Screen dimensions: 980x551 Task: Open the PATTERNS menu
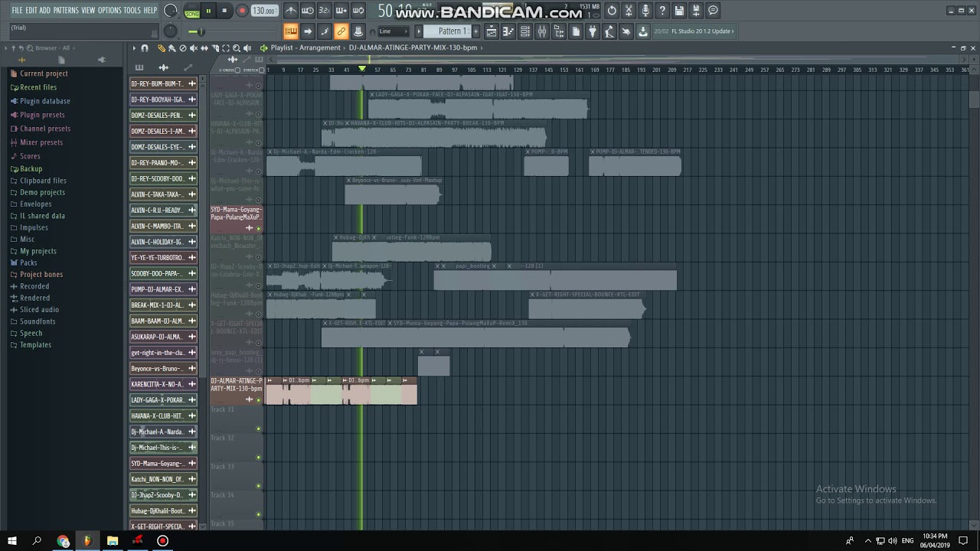[66, 11]
